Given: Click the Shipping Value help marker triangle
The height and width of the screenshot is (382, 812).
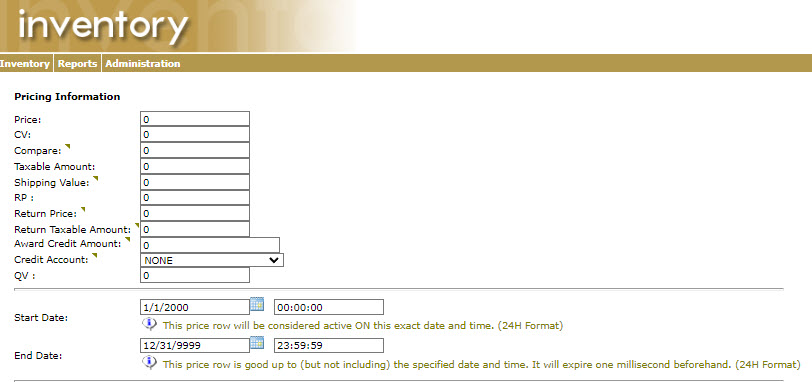Looking at the screenshot, I should click(95, 180).
